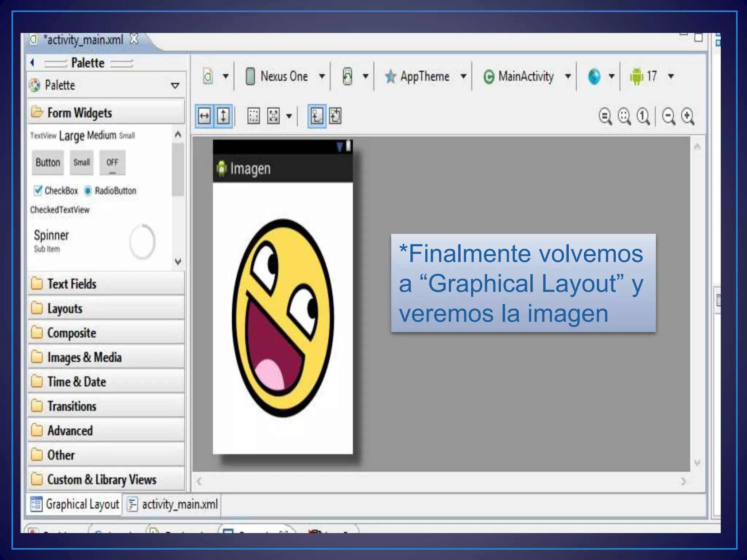Image resolution: width=747 pixels, height=560 pixels.
Task: Open the Other palette folder
Action: pyautogui.click(x=107, y=455)
